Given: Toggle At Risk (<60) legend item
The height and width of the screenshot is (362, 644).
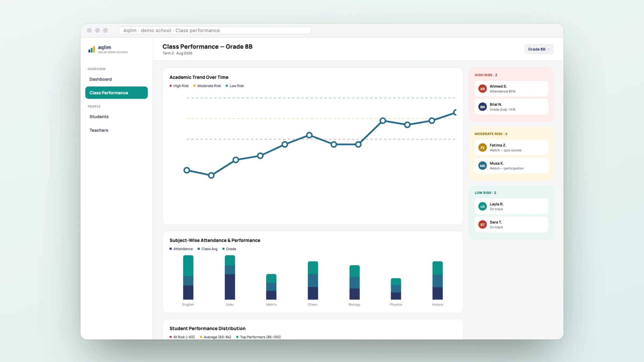Looking at the screenshot, I should 182,337.
